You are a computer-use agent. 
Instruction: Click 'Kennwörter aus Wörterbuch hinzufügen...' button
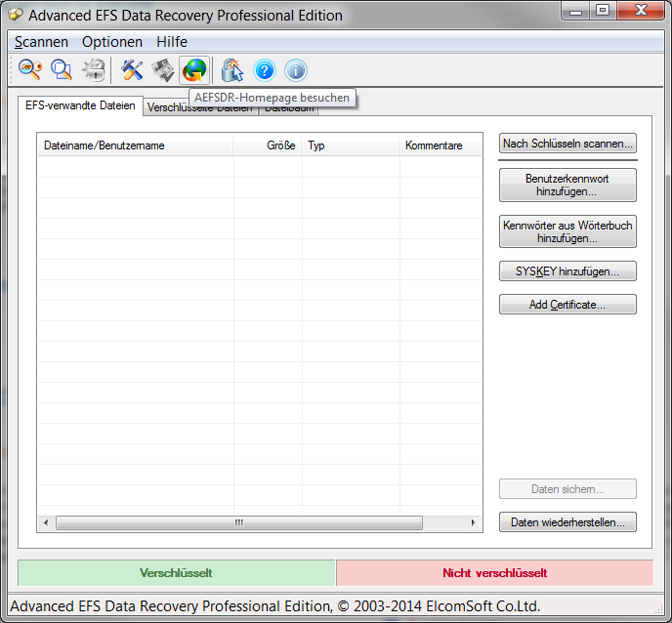click(567, 231)
